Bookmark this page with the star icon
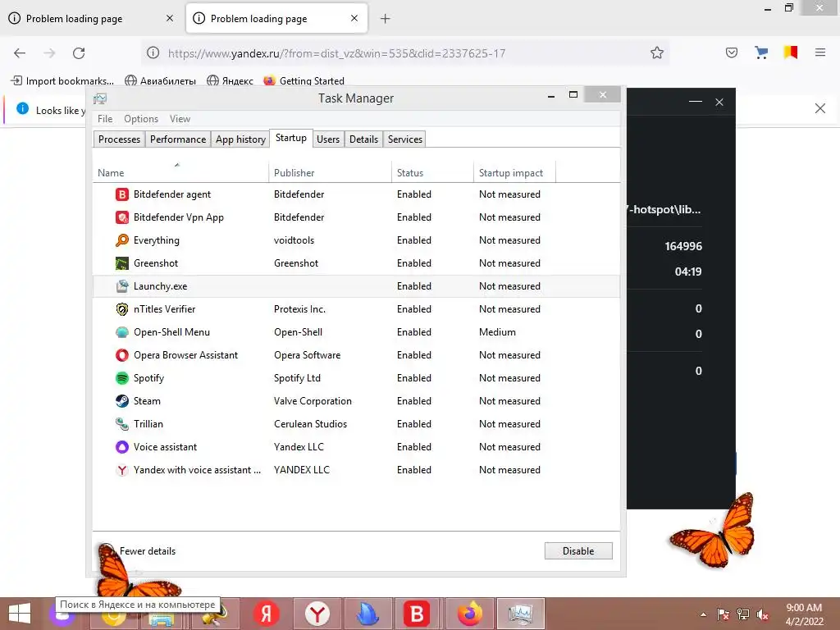This screenshot has height=630, width=840. point(657,53)
